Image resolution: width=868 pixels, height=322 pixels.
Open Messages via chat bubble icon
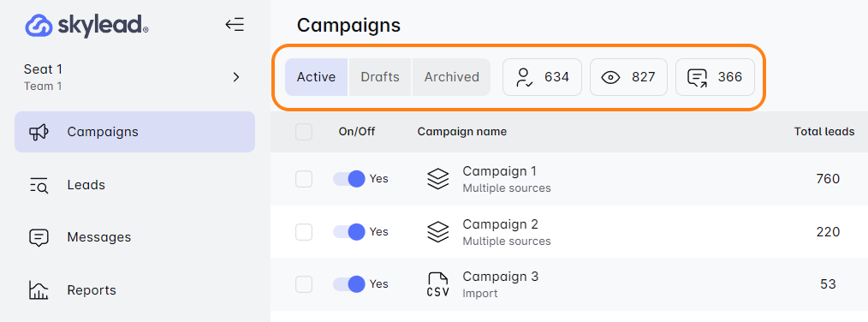(39, 237)
